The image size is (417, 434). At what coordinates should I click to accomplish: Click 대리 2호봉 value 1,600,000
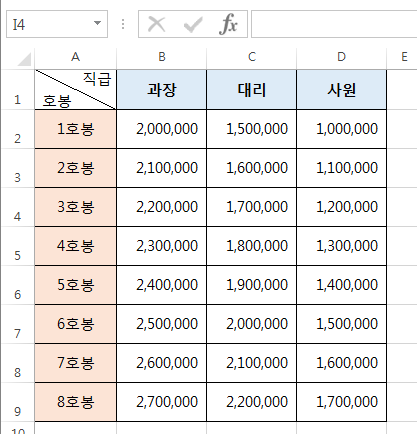[252, 168]
